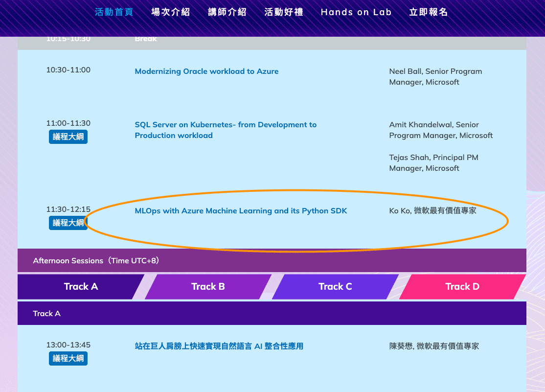Click the Track A section heading bar
545x392 pixels.
tap(272, 313)
